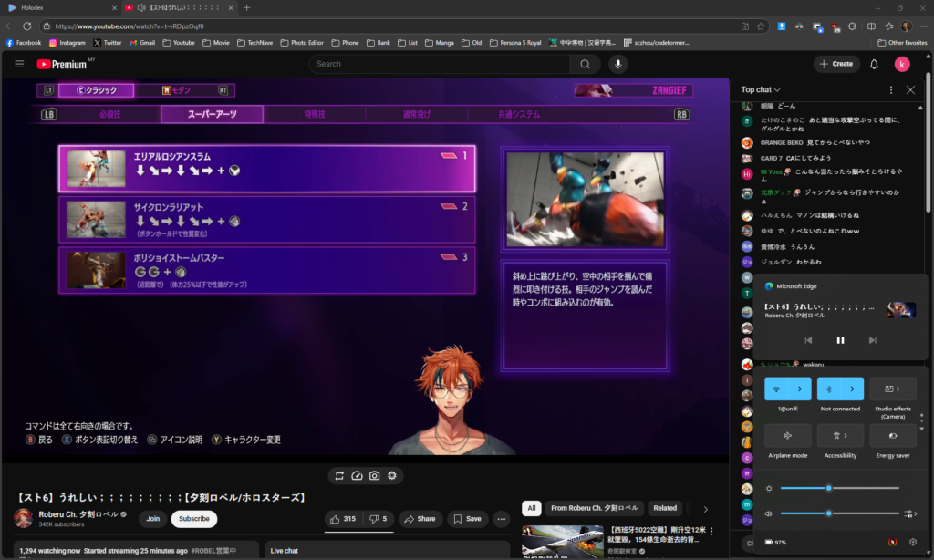This screenshot has width=934, height=560.
Task: Open the Manga favorites folder
Action: pyautogui.click(x=439, y=43)
